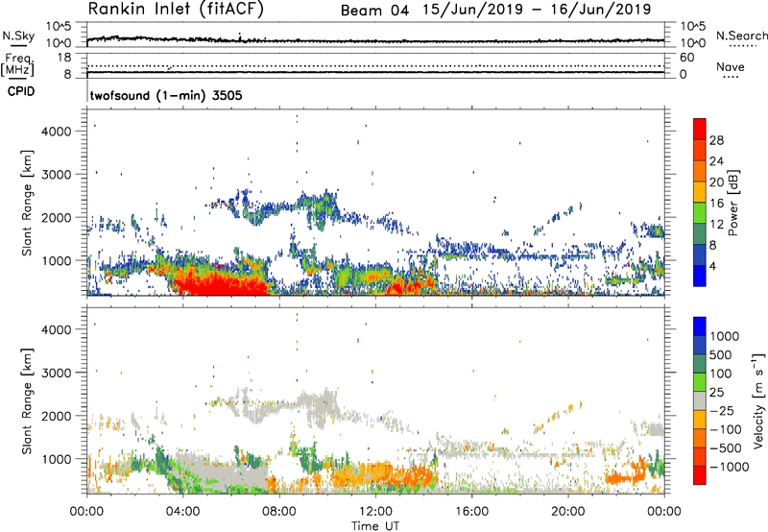Pick the bright blue bottom Power colorbar segment
The image size is (768, 532).
[x=700, y=277]
